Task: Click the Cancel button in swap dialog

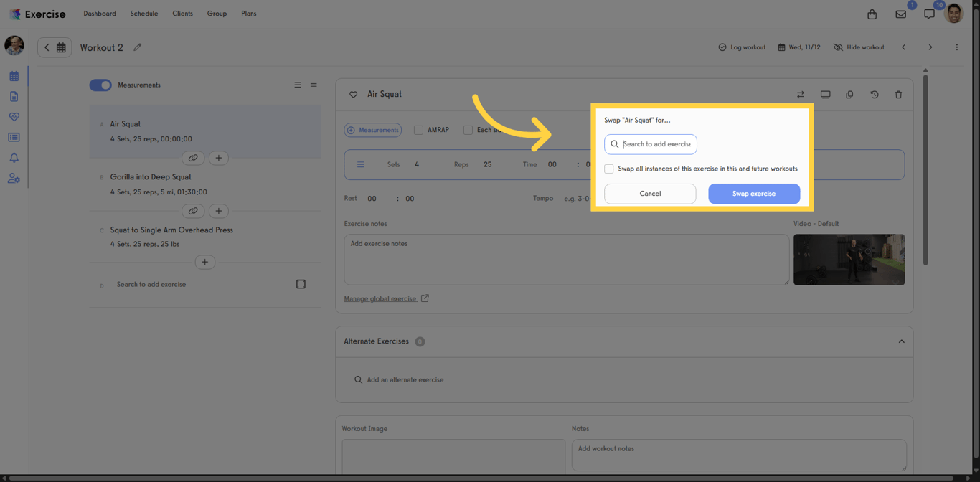Action: [x=650, y=194]
